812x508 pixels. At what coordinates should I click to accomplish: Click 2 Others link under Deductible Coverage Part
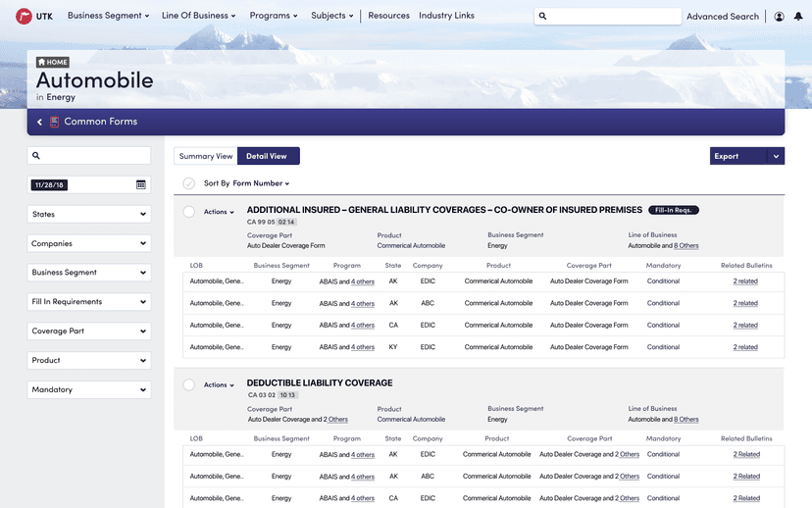pyautogui.click(x=335, y=420)
